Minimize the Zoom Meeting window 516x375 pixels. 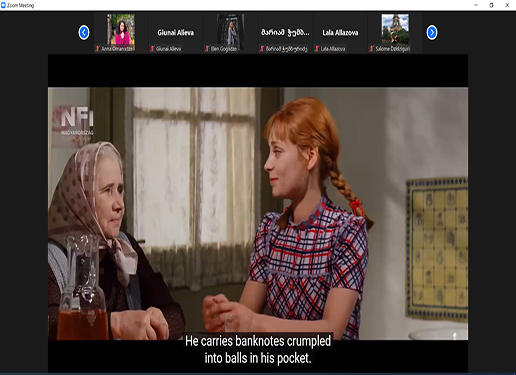coord(476,5)
